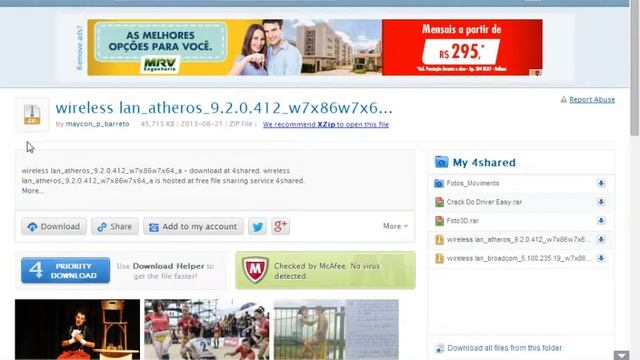640x360 pixels.
Task: Click the Remove ads? link
Action: pyautogui.click(x=80, y=47)
